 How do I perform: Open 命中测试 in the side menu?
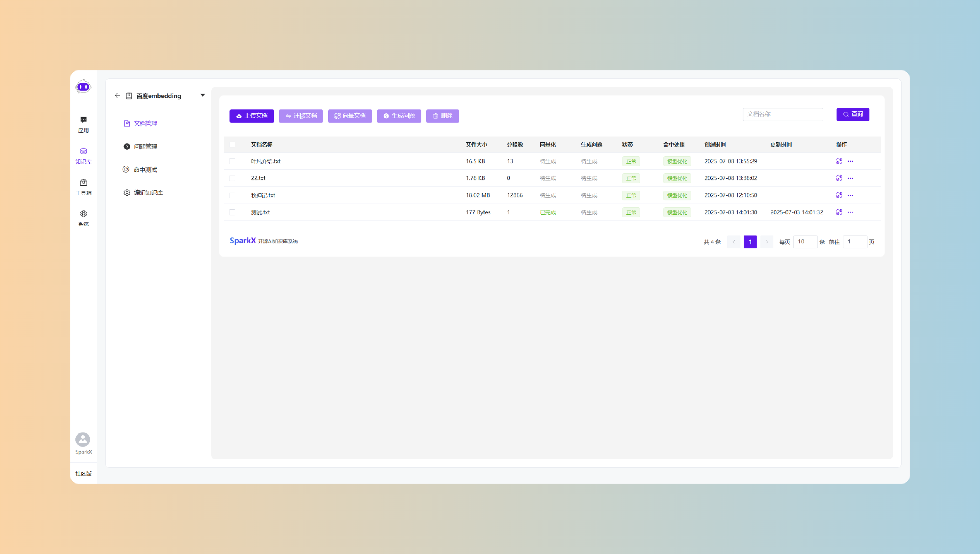[x=145, y=170]
